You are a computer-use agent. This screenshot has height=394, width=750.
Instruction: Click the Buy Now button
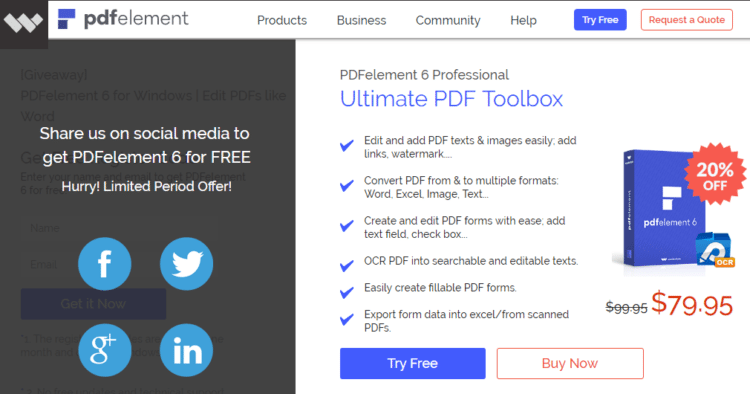point(570,363)
